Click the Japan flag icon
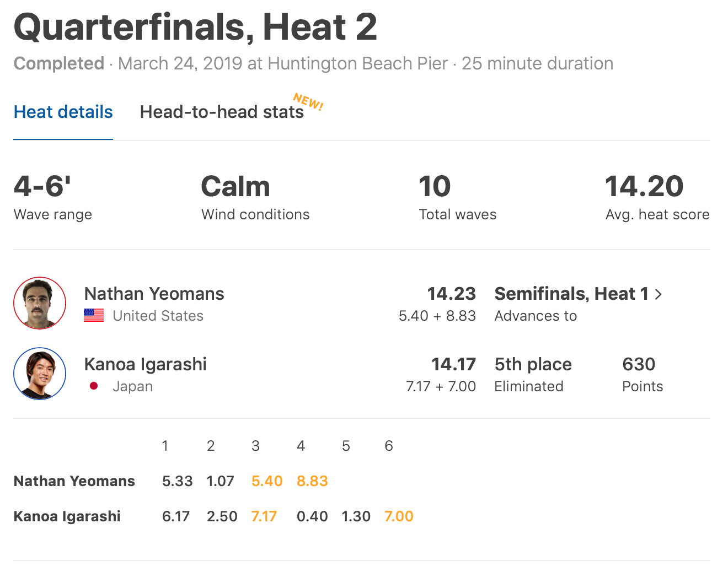728x572 pixels. point(94,386)
